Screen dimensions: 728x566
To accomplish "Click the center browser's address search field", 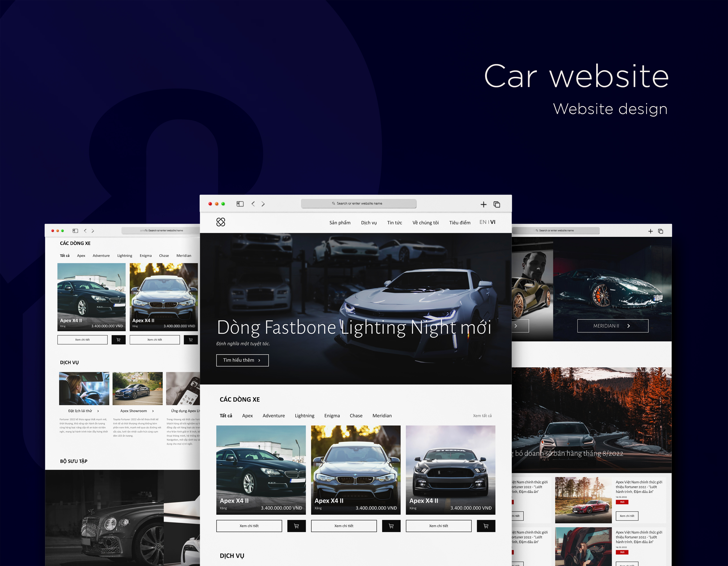I will pyautogui.click(x=358, y=204).
